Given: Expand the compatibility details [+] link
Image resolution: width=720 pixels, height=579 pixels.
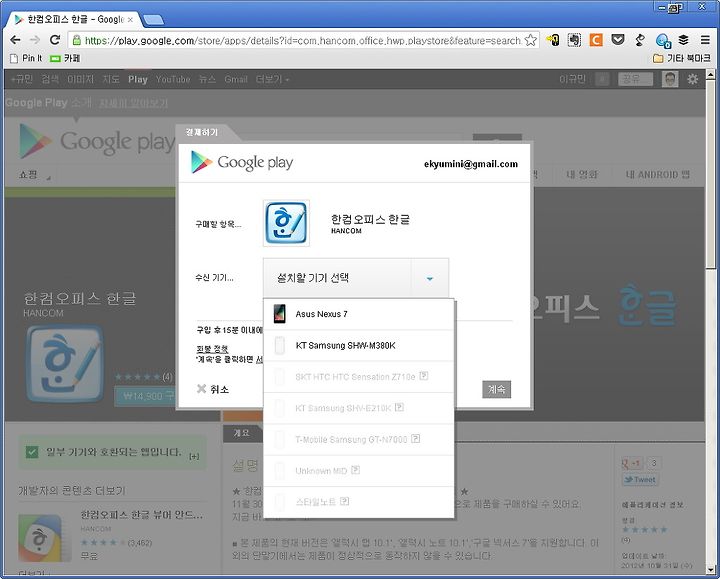Looking at the screenshot, I should (x=194, y=456).
